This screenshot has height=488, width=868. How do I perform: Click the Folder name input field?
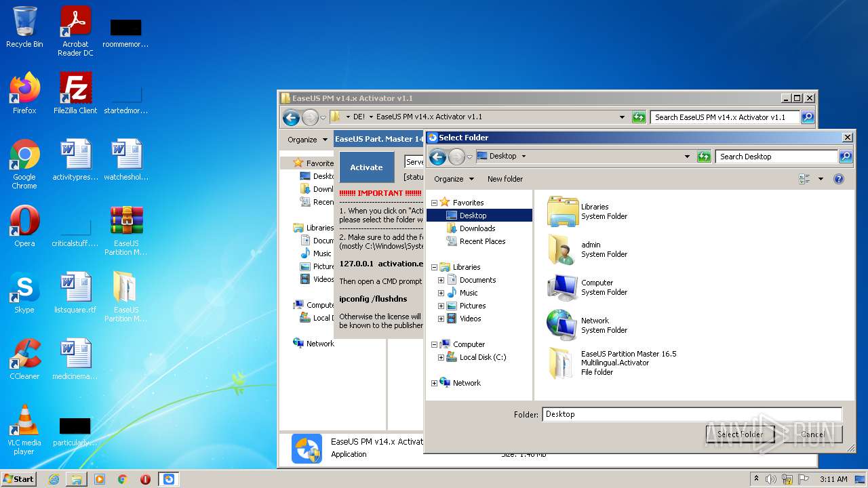click(x=692, y=414)
